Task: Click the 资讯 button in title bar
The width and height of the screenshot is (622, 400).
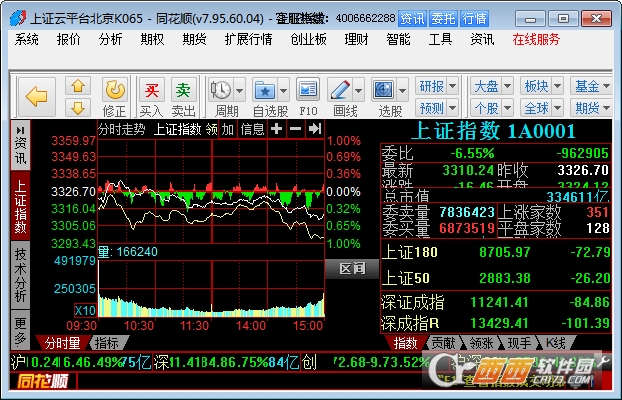Action: tap(412, 19)
